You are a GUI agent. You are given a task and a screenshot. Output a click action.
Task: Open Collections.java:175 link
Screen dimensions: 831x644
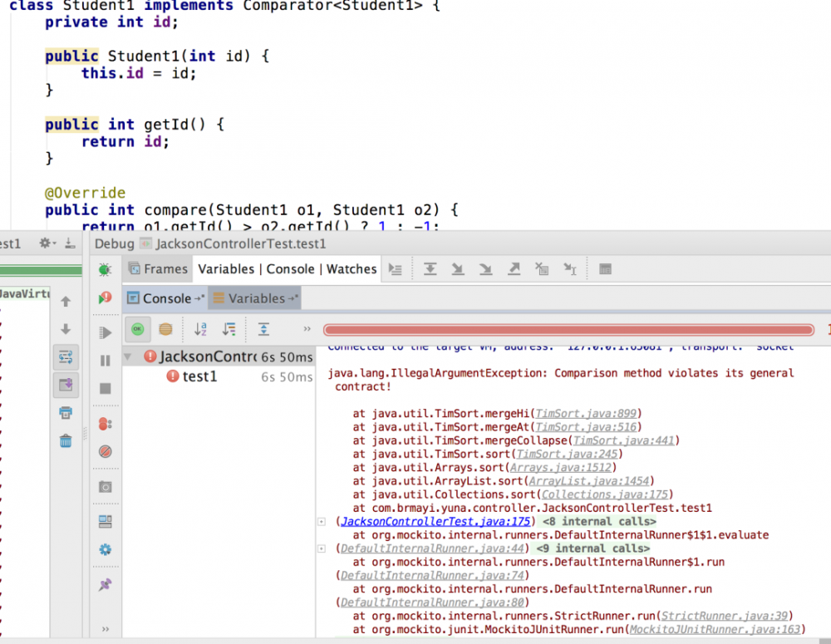[x=605, y=494]
